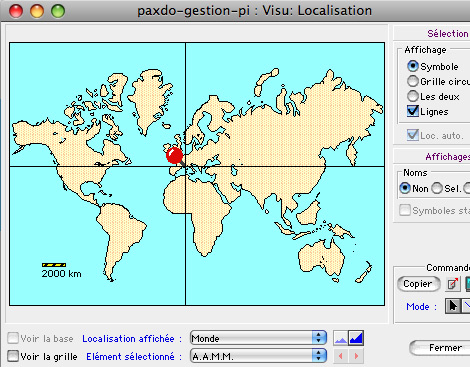Click the red close window button
The height and width of the screenshot is (367, 470).
pyautogui.click(x=16, y=11)
